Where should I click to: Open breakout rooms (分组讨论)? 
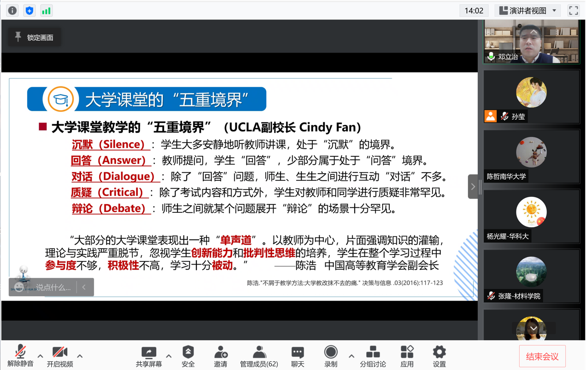373,356
